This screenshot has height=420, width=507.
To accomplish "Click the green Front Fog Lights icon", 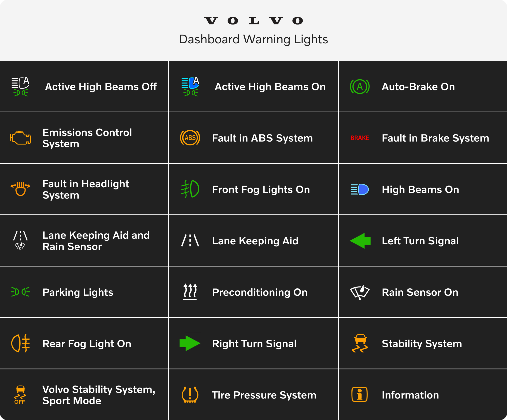I will (190, 189).
